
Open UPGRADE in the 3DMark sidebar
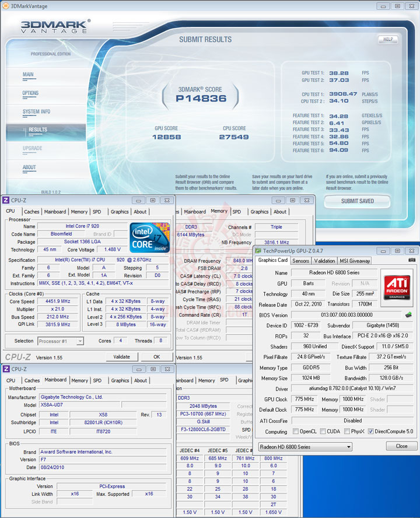click(x=33, y=148)
